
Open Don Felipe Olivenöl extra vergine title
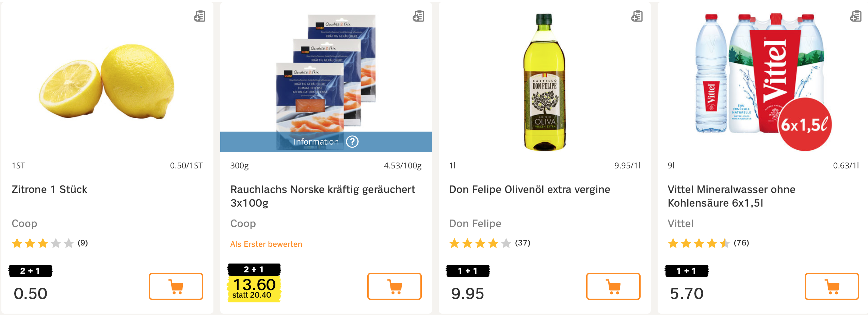pos(529,190)
